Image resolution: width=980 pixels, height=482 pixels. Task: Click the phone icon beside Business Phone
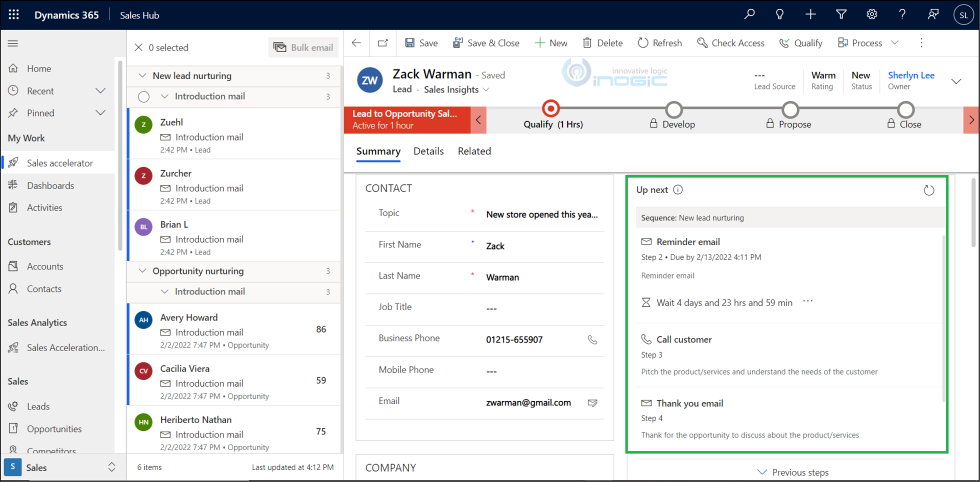point(592,340)
